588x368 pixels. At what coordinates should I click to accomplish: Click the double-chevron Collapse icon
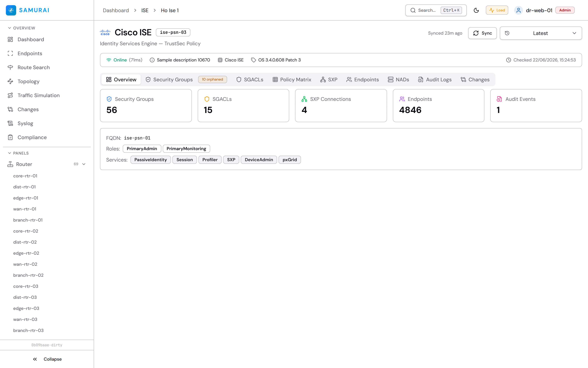tap(35, 359)
